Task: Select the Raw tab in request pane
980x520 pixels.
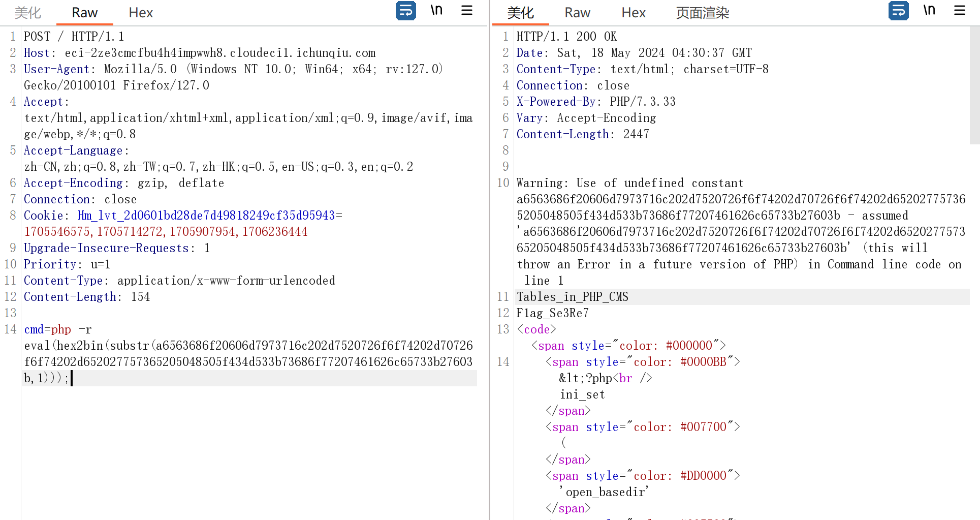Action: point(84,13)
